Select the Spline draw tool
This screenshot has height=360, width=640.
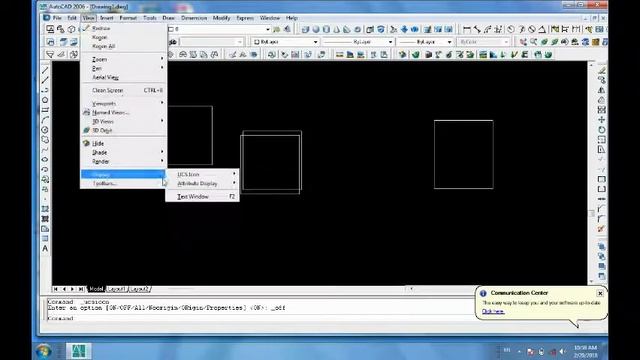click(45, 149)
